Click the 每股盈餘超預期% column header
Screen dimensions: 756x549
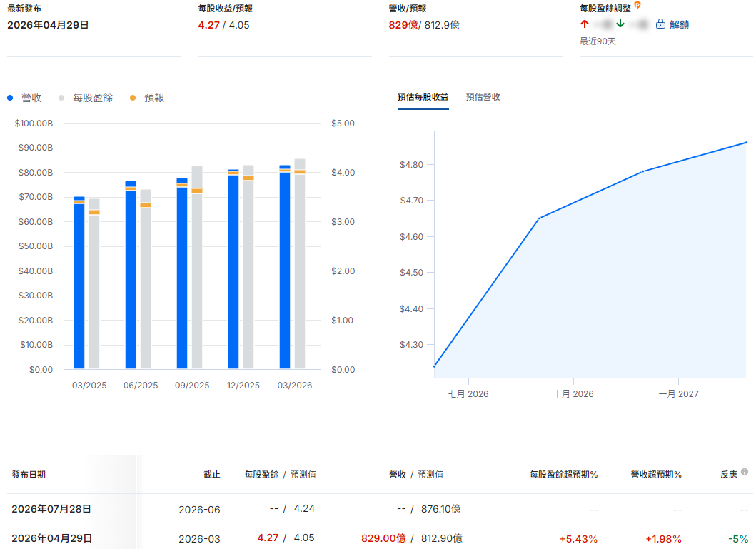pos(564,475)
